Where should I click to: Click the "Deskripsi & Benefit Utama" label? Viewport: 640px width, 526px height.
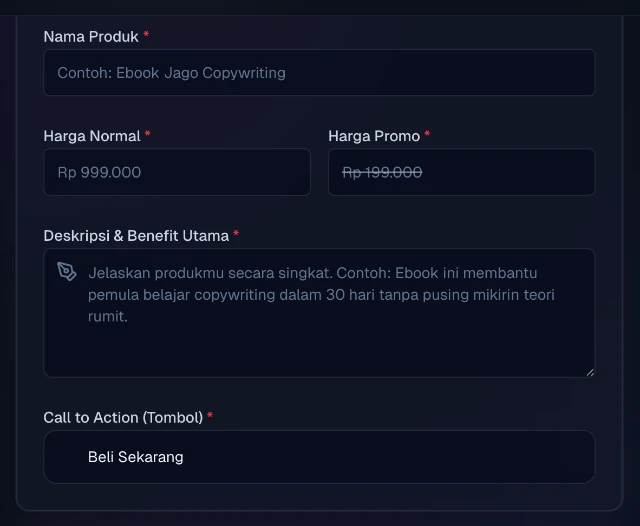click(136, 236)
